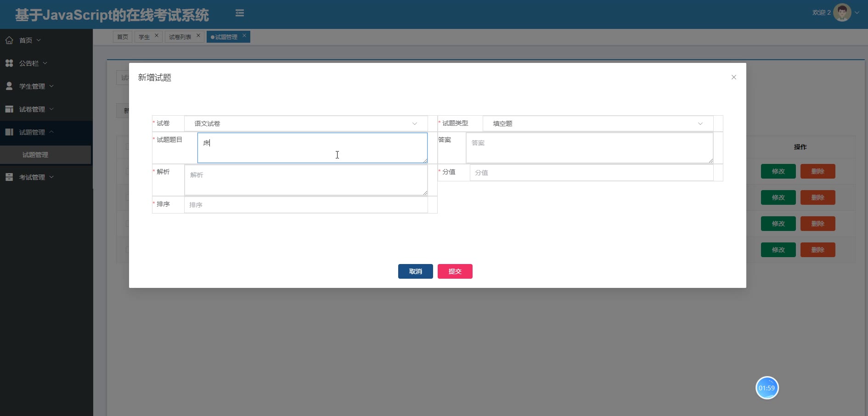
Task: Expand the 学生管理 sidebar menu
Action: (46, 86)
